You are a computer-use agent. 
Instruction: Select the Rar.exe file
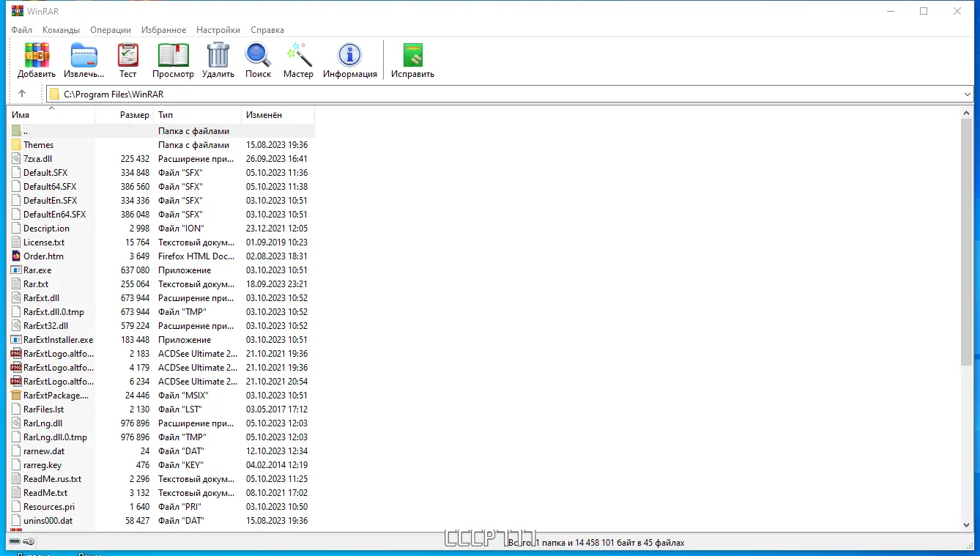(35, 270)
